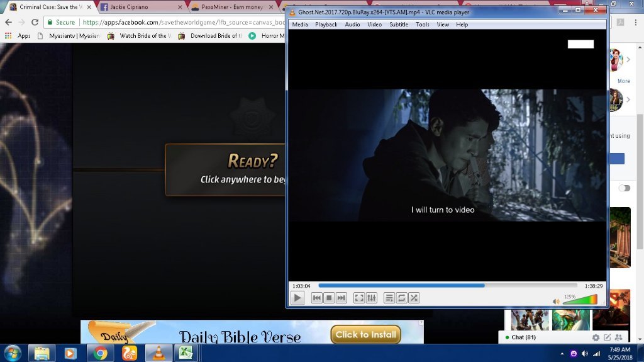The image size is (644, 362).
Task: Close the Criminal Case tab
Action: pyautogui.click(x=89, y=7)
